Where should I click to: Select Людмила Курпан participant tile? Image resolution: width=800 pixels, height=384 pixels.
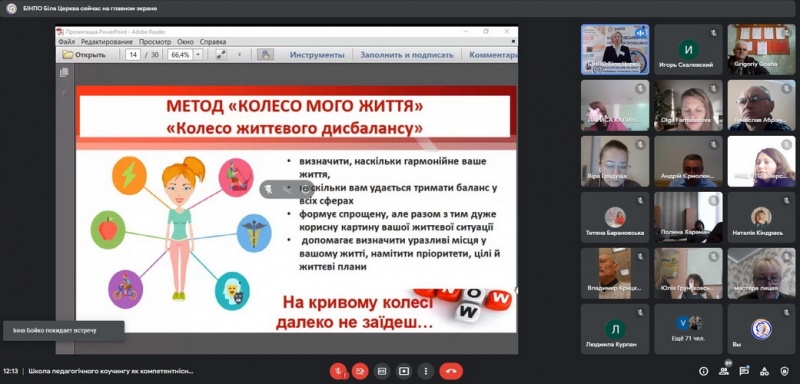tap(615, 329)
